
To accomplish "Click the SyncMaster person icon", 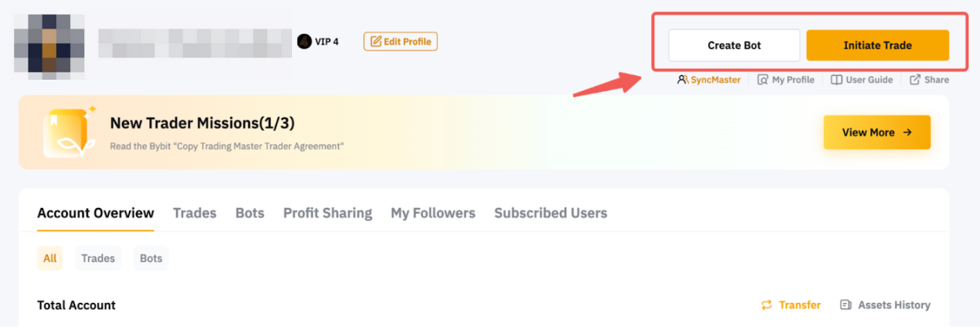I will [683, 80].
